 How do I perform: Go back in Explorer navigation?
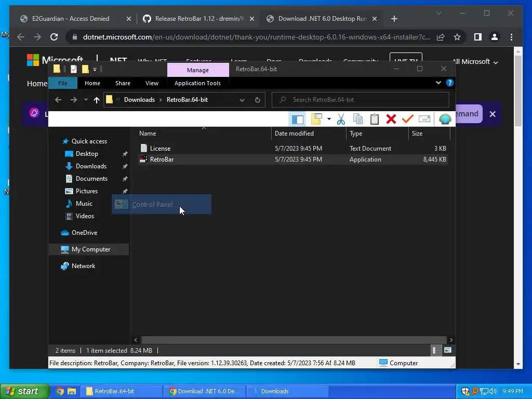pyautogui.click(x=58, y=100)
